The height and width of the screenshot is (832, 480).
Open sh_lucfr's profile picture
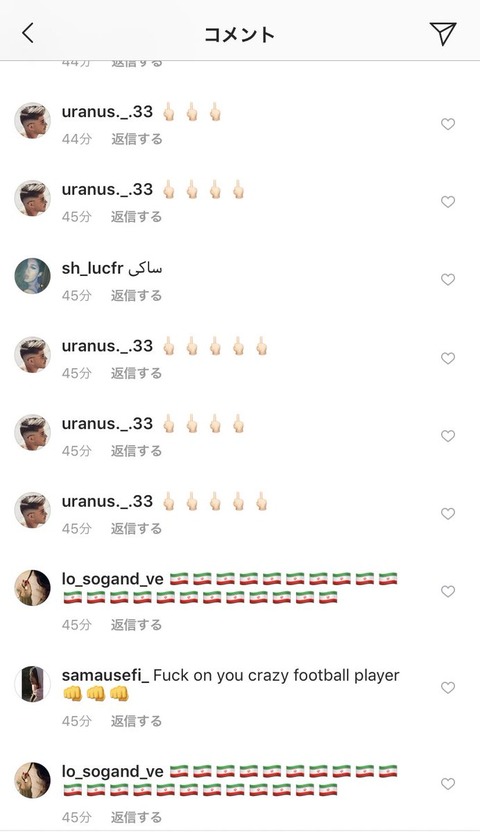tap(32, 276)
